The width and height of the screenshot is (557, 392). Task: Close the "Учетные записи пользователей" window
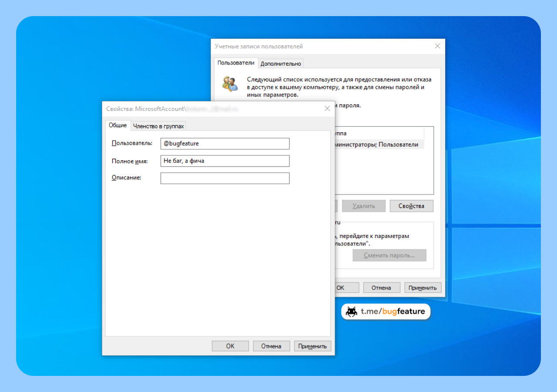[x=437, y=46]
